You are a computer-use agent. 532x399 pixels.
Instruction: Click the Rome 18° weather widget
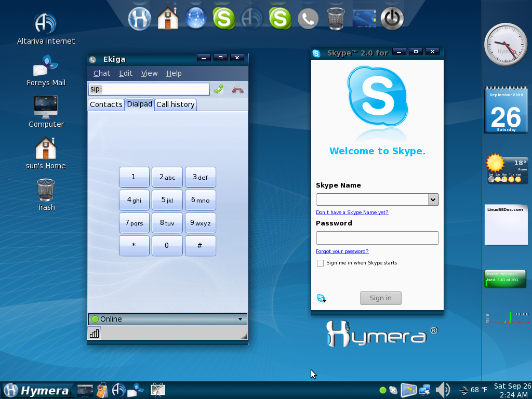[507, 169]
